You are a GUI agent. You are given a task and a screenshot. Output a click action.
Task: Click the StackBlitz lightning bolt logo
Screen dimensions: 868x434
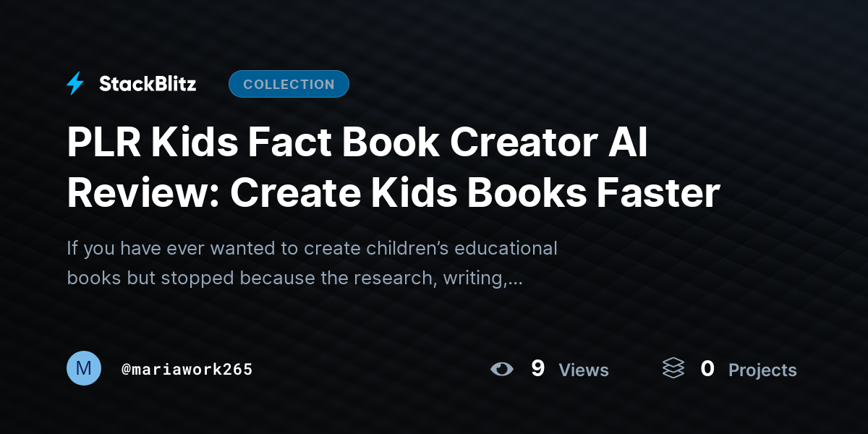click(75, 84)
